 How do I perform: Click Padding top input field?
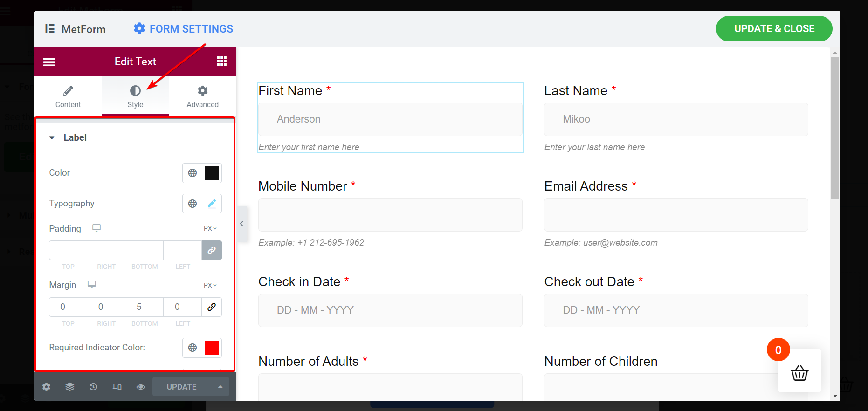(68, 250)
